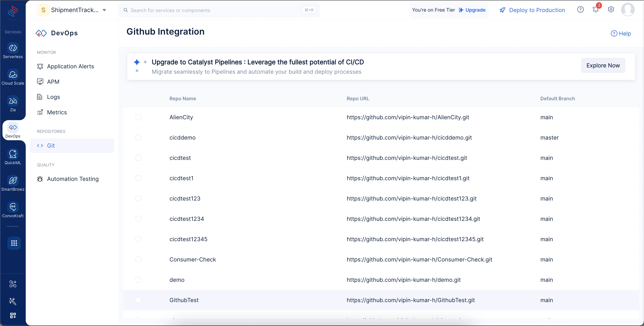Click the master branch value for cicddemo
Viewport: 644px width, 326px height.
[x=549, y=138]
